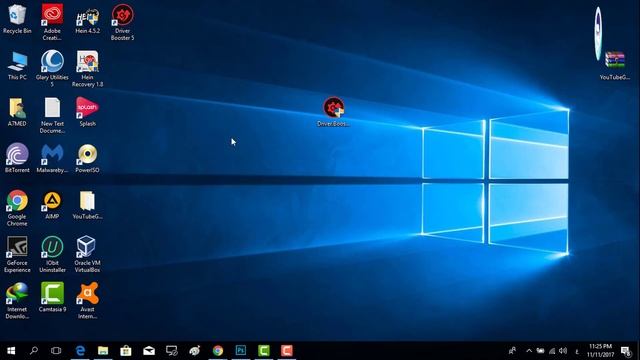Select the Glary Utilities 5 shortcut

pos(52,69)
